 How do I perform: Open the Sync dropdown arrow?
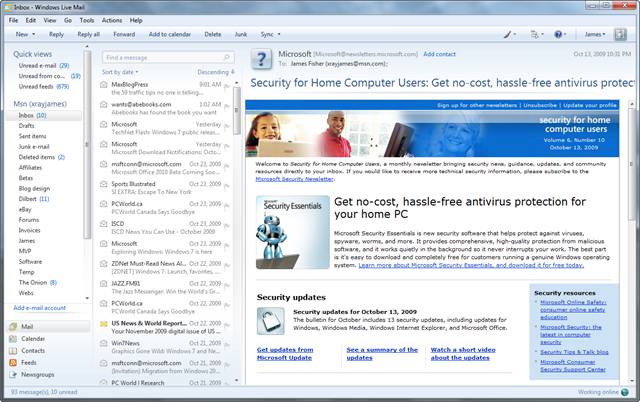[x=279, y=35]
